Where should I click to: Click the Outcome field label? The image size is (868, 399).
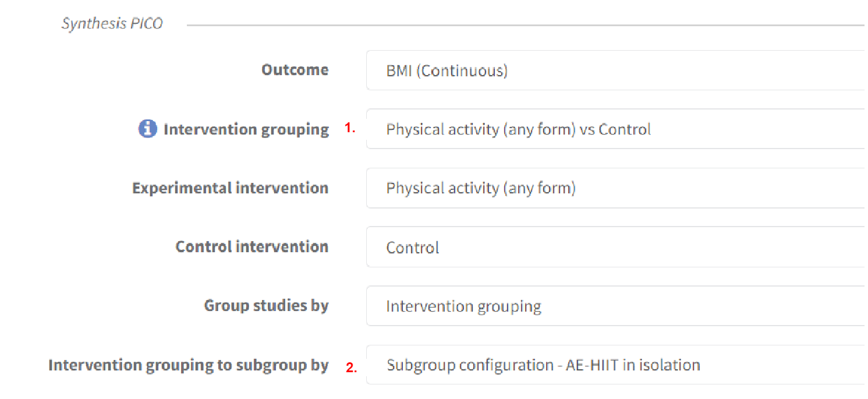295,70
